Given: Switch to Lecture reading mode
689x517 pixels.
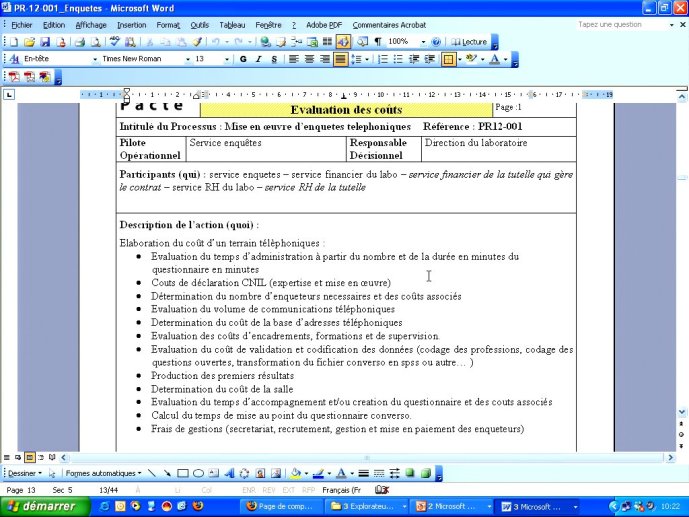Looking at the screenshot, I should click(469, 42).
